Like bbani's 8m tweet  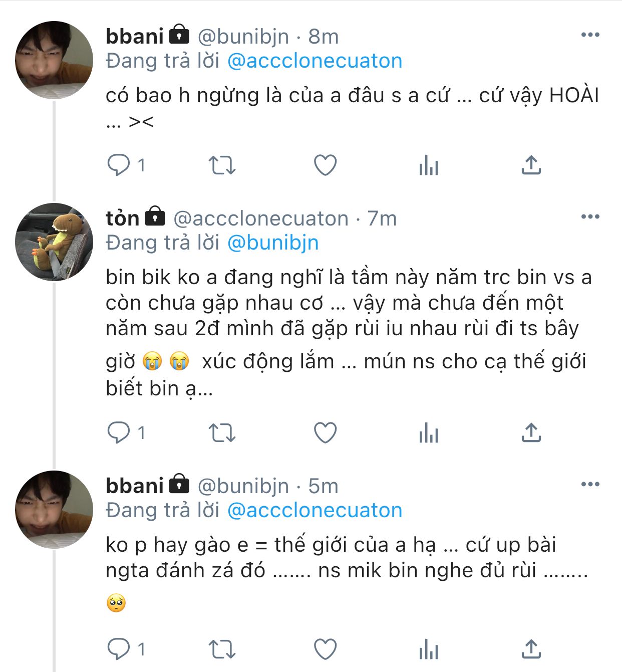[x=325, y=165]
